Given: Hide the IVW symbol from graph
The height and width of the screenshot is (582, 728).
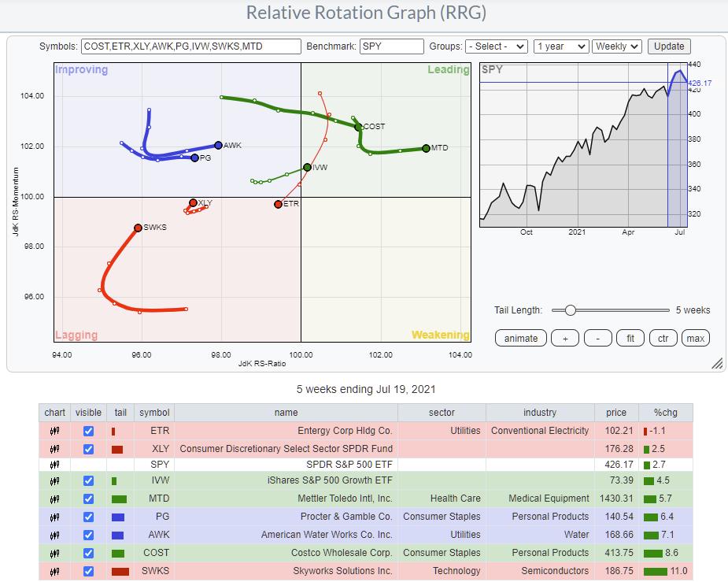Looking at the screenshot, I should [88, 480].
